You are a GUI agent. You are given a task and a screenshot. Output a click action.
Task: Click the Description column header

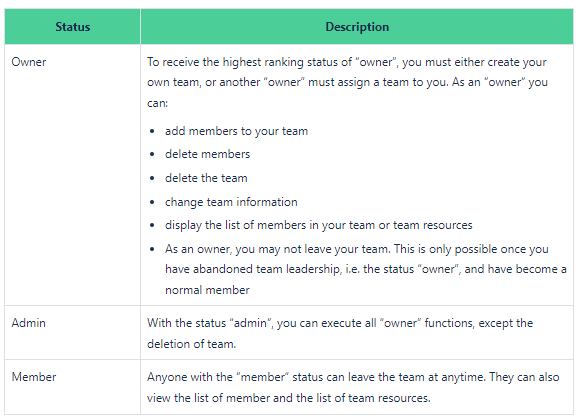[x=357, y=26]
